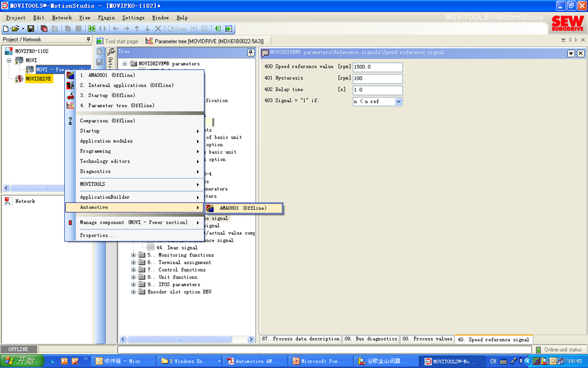Click the floppy save icon beside the tree
The height and width of the screenshot is (368, 588).
[100, 62]
